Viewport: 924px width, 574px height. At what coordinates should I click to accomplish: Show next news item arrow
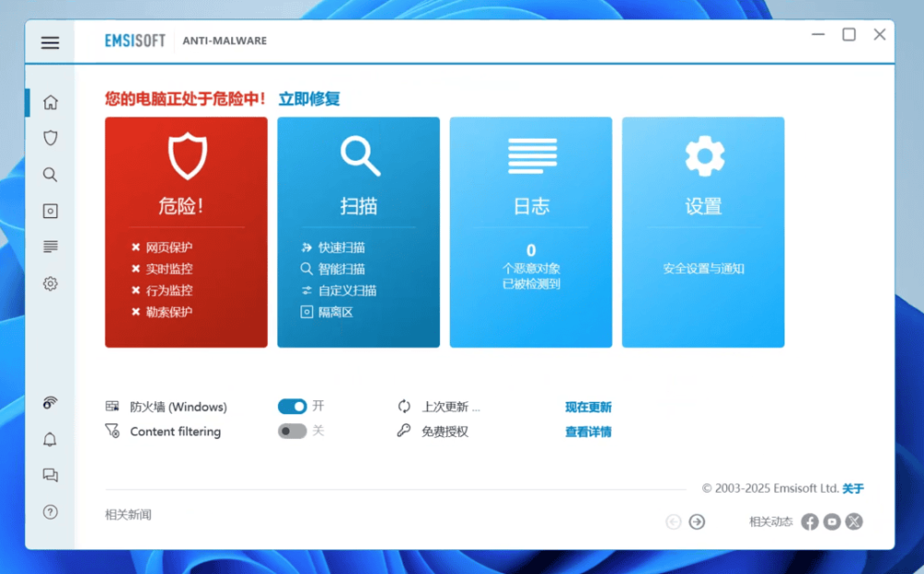(x=697, y=521)
